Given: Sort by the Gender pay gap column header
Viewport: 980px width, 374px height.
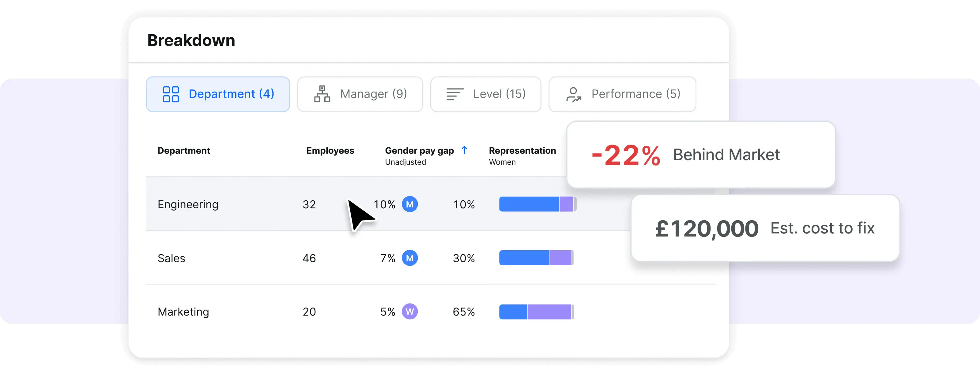Looking at the screenshot, I should tap(419, 150).
